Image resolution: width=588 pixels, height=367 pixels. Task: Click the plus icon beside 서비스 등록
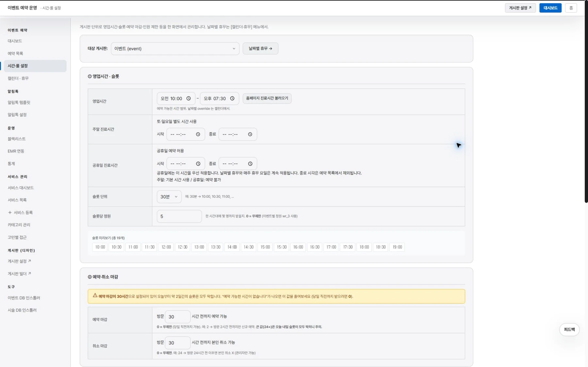point(10,213)
